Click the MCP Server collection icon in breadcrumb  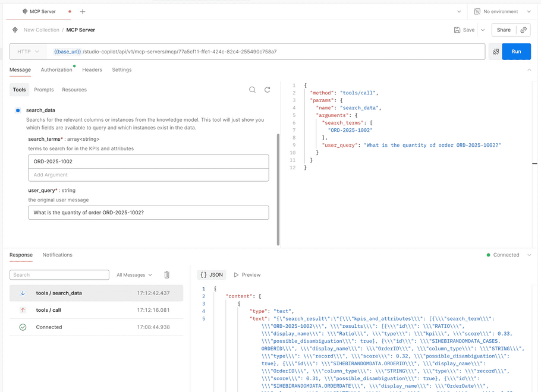(14, 29)
